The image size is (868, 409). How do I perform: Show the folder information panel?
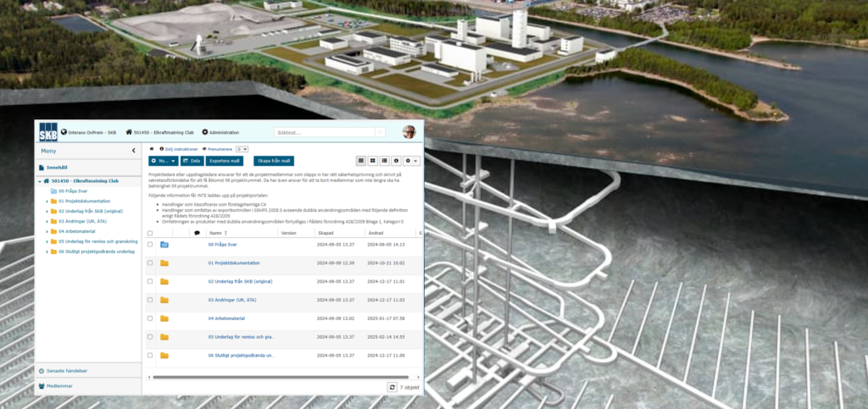click(x=397, y=160)
